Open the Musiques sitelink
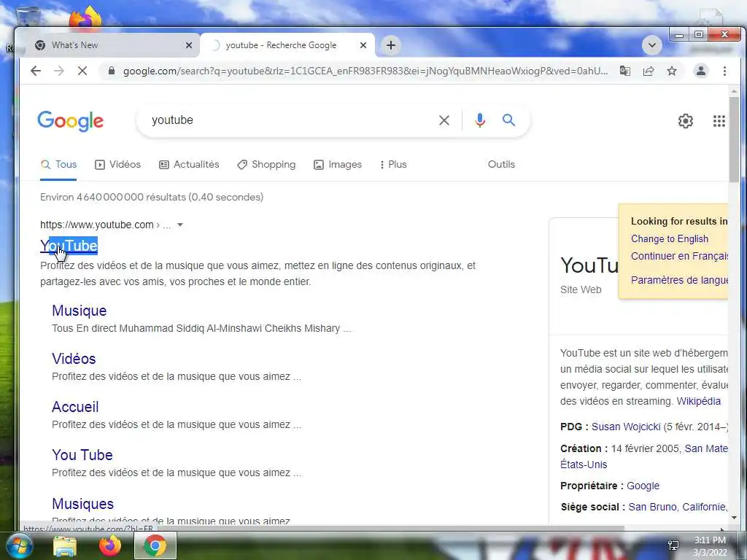747x560 pixels. [83, 503]
